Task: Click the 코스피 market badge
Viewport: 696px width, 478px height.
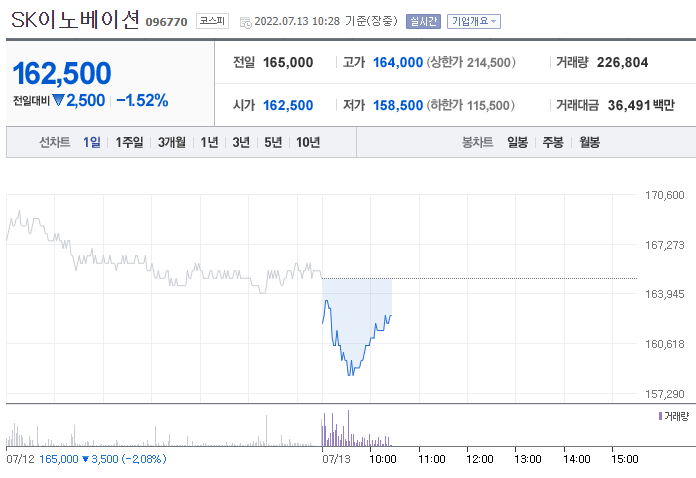Action: tap(212, 21)
